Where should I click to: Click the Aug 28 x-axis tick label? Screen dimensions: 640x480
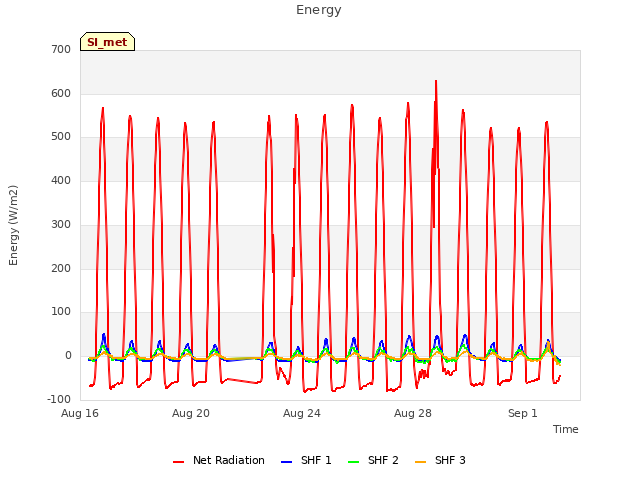(x=413, y=413)
